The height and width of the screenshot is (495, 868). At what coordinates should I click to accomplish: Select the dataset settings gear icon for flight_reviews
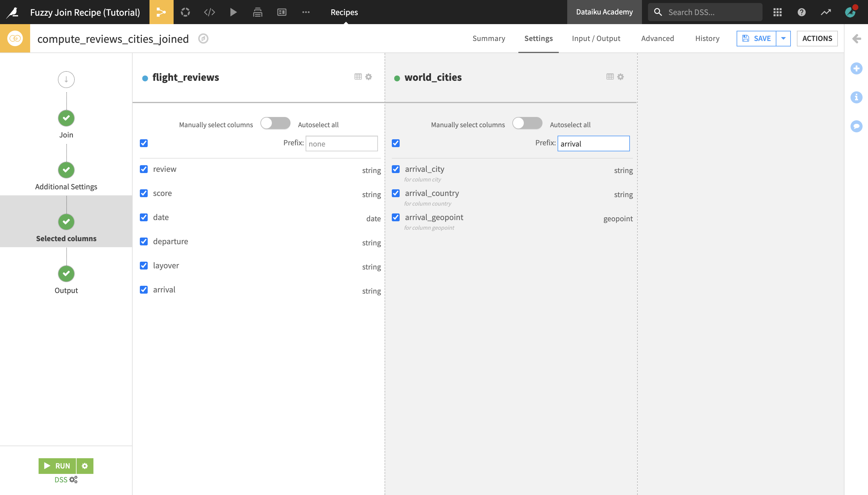click(x=368, y=76)
